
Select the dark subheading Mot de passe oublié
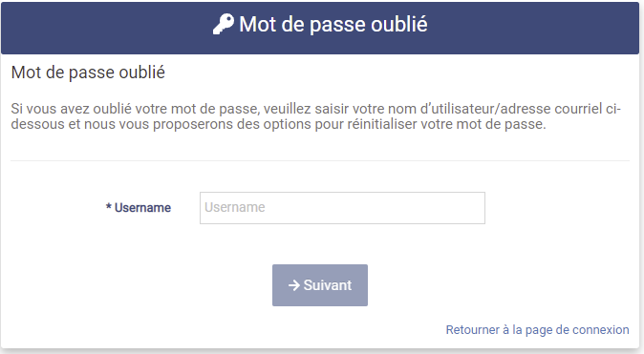(88, 73)
